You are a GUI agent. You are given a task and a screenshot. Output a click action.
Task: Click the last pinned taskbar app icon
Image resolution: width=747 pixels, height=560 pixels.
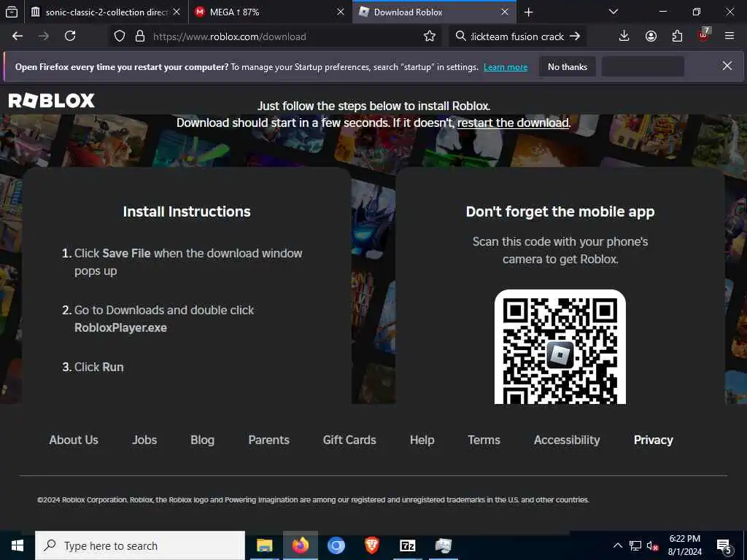pos(443,545)
